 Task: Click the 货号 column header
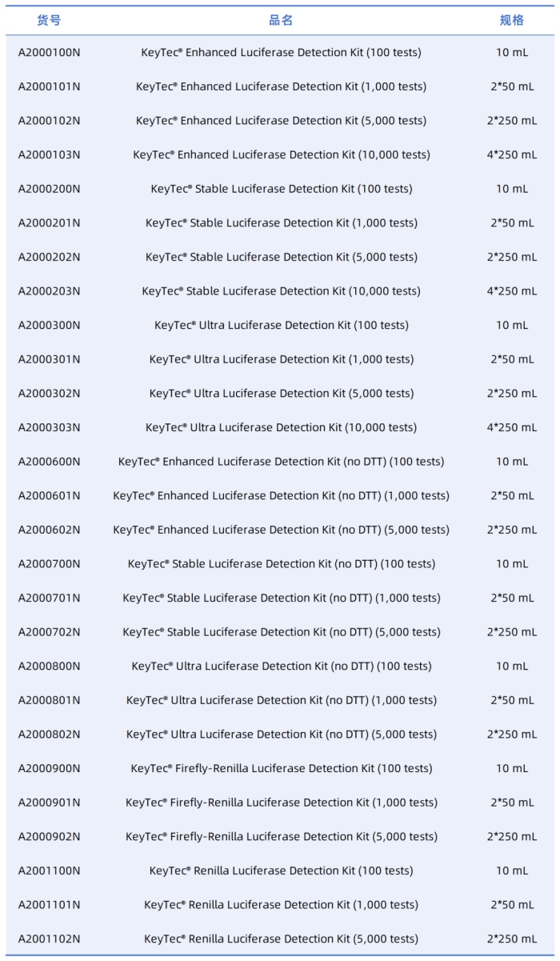[x=49, y=20]
